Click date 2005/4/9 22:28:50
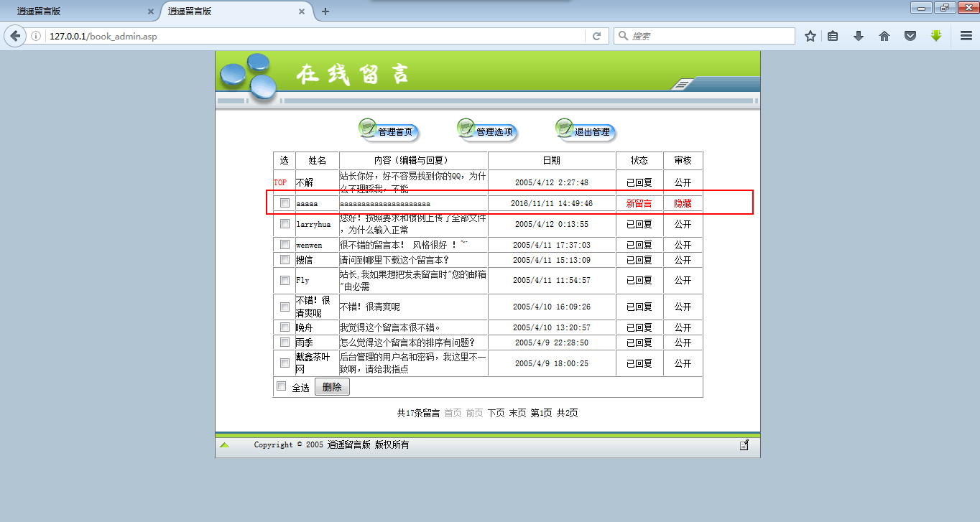 [x=552, y=342]
